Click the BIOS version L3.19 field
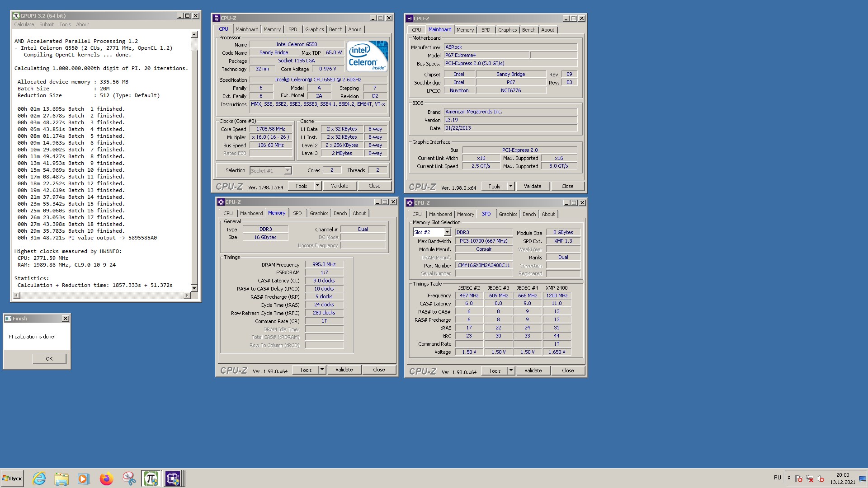The width and height of the screenshot is (868, 488). point(510,120)
